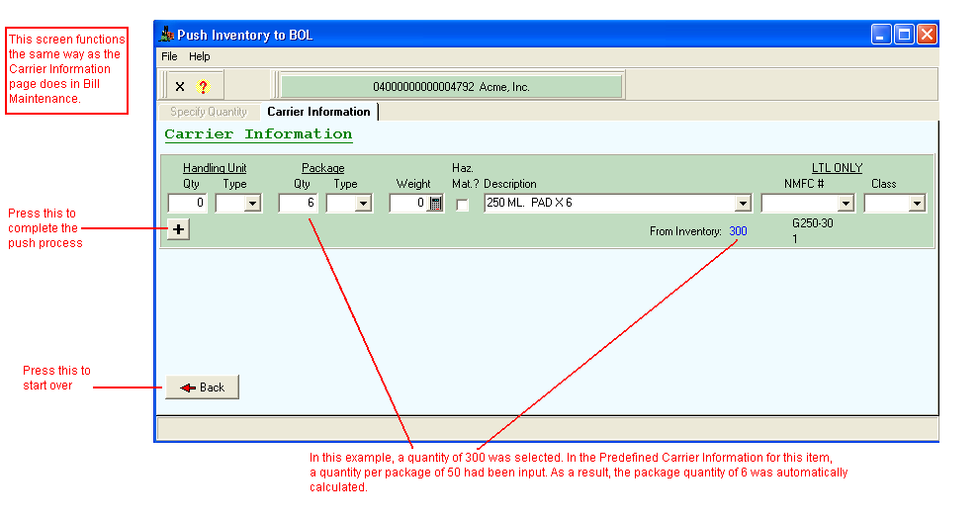Click the weight calculator icon
Image resolution: width=980 pixels, height=517 pixels.
(435, 204)
